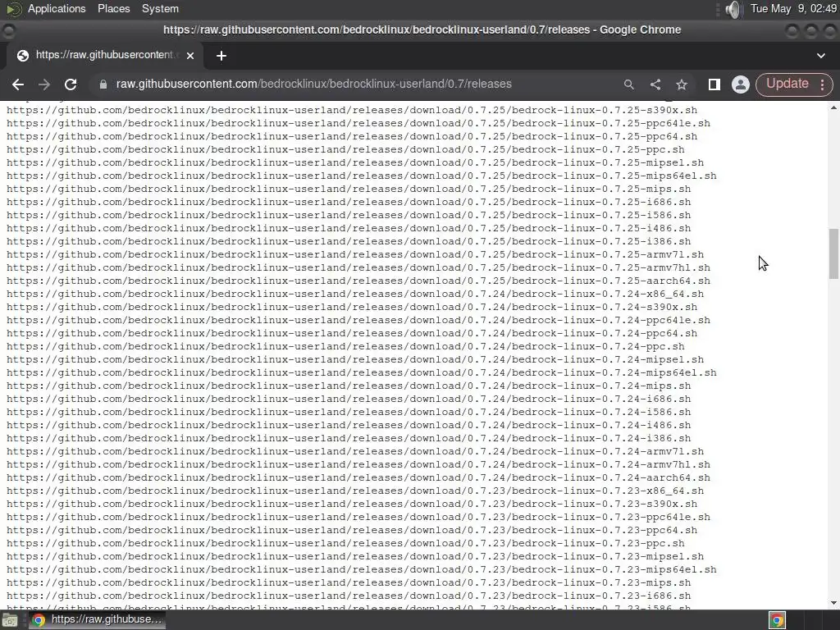Click the 0.7.25-s390x.sh URL line
840x630 pixels.
[352, 111]
